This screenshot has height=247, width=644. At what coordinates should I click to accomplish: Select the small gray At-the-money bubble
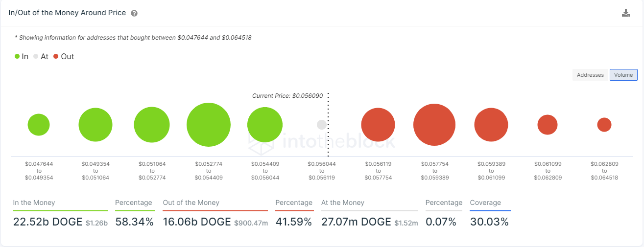pos(322,125)
